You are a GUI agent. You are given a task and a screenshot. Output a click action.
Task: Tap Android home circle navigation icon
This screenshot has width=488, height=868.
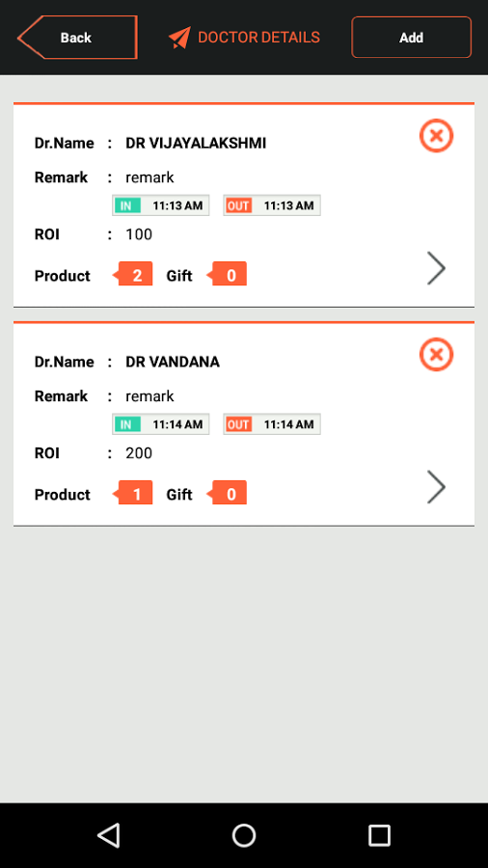243,835
